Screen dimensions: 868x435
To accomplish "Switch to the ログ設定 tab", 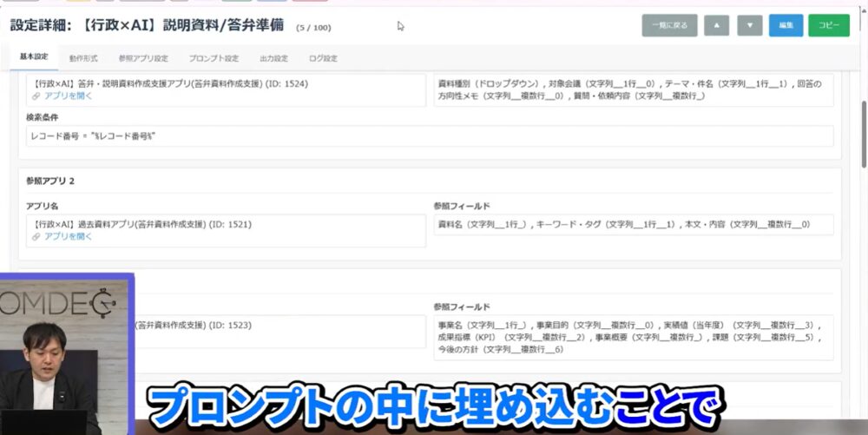I will tap(323, 58).
